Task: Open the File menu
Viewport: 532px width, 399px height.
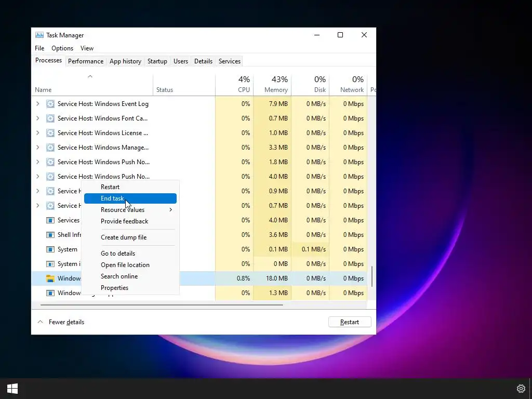Action: (x=39, y=48)
